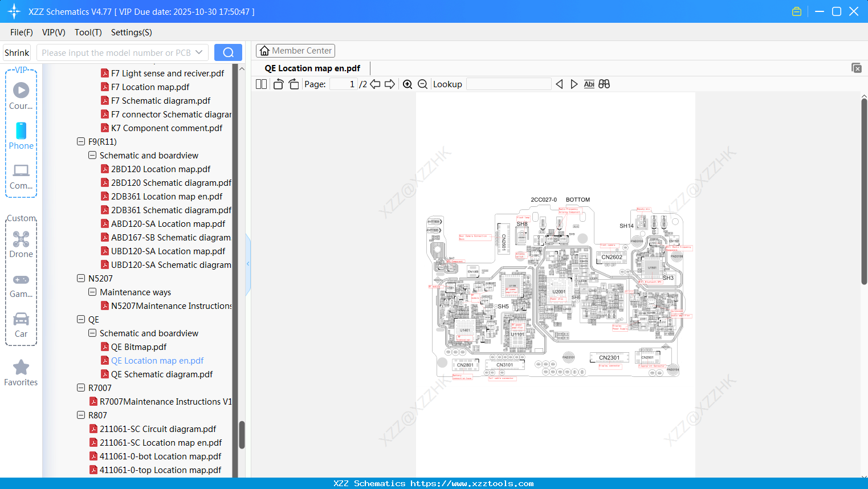Rotate the PDF page counterclockwise

pos(278,84)
